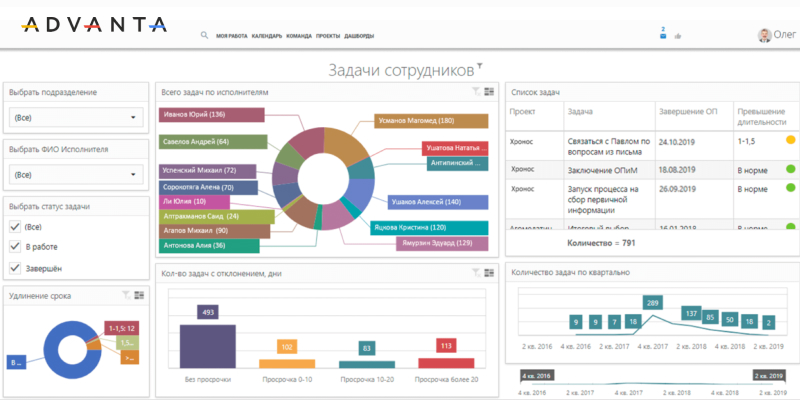Open Выбрать подразделение dropdown
This screenshot has width=800, height=400.
coord(76,118)
